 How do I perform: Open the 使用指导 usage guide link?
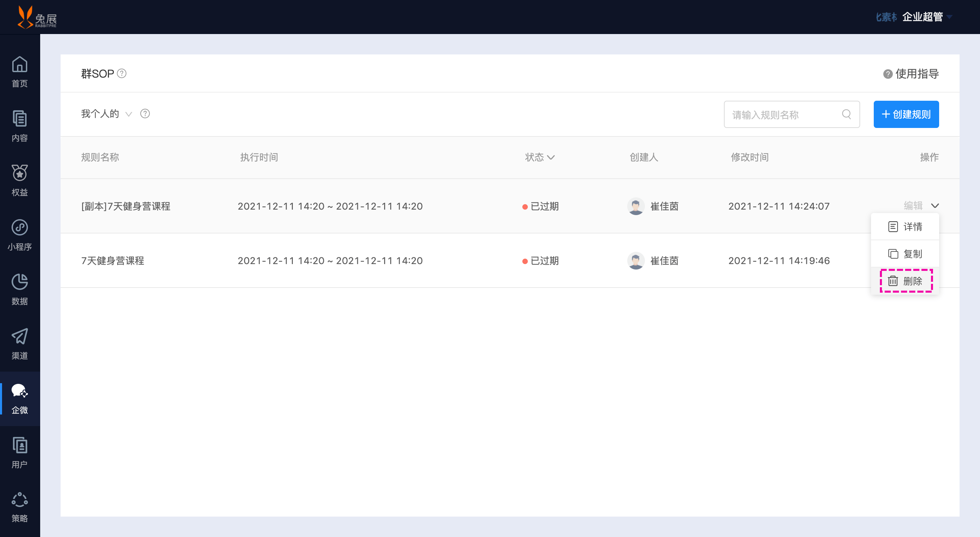point(911,74)
